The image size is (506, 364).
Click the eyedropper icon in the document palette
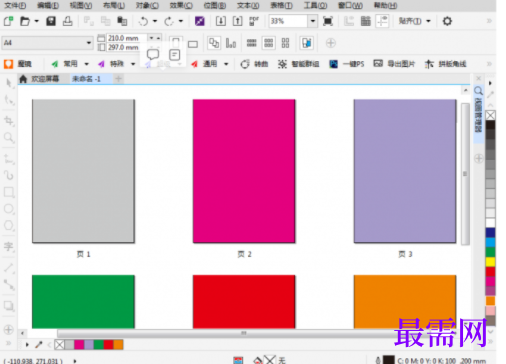pos(39,344)
